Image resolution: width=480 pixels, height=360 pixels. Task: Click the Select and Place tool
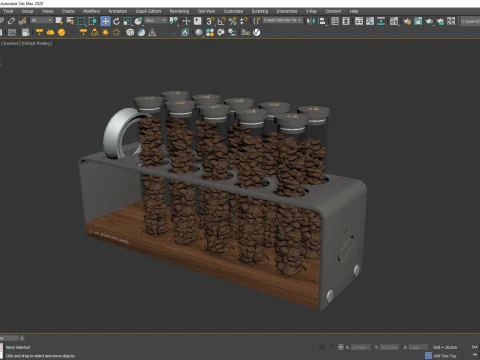pyautogui.click(x=138, y=21)
